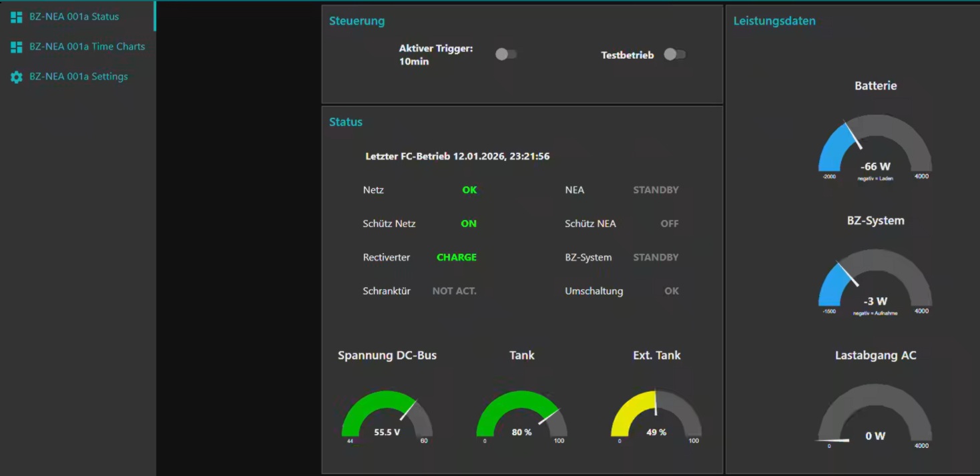The width and height of the screenshot is (980, 476).
Task: Select the BZ-NEA 001a Status tab
Action: click(x=75, y=17)
